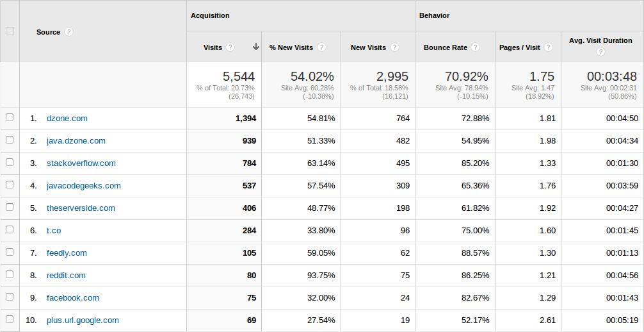Open help icon under Avg. Visit Duration
644x332 pixels.
600,52
